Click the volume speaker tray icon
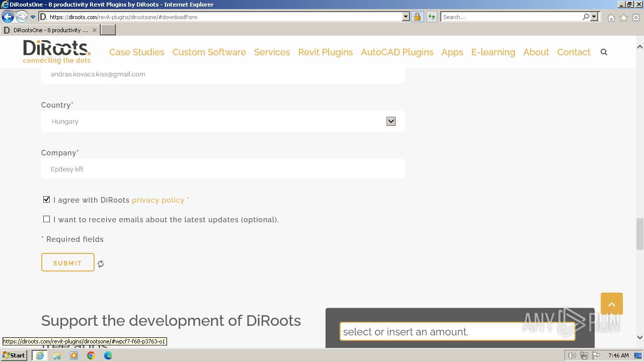Screen dimensions: 644x362 [x=572, y=355]
